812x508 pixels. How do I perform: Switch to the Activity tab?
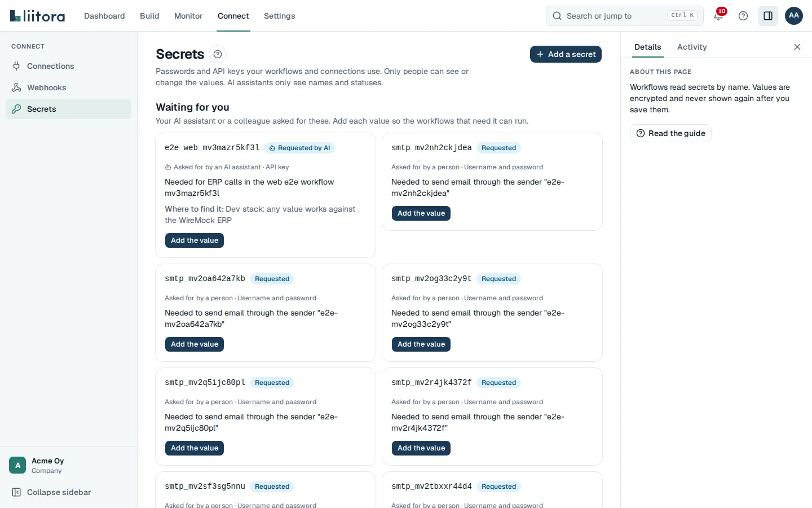pos(692,47)
